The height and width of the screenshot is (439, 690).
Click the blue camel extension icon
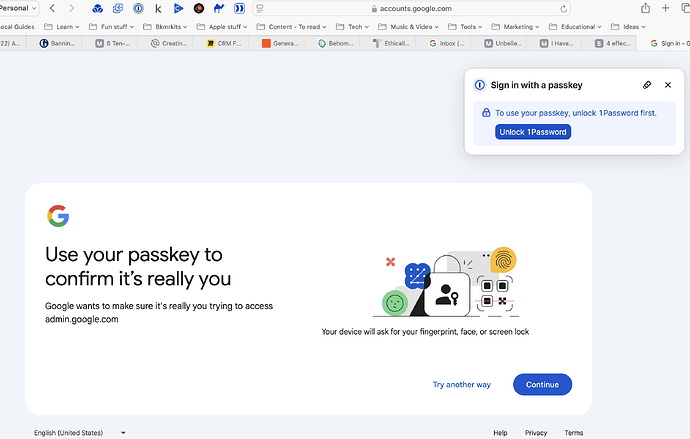click(x=219, y=8)
